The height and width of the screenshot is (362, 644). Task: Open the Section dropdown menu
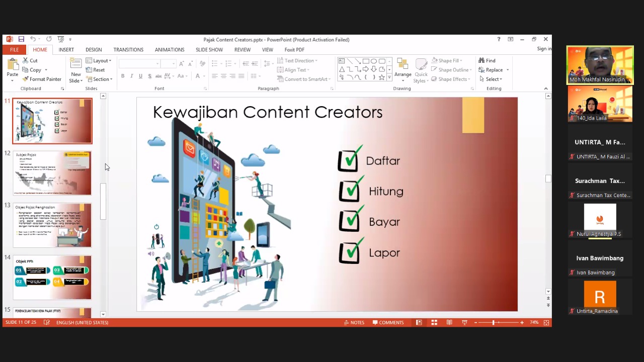pyautogui.click(x=99, y=79)
